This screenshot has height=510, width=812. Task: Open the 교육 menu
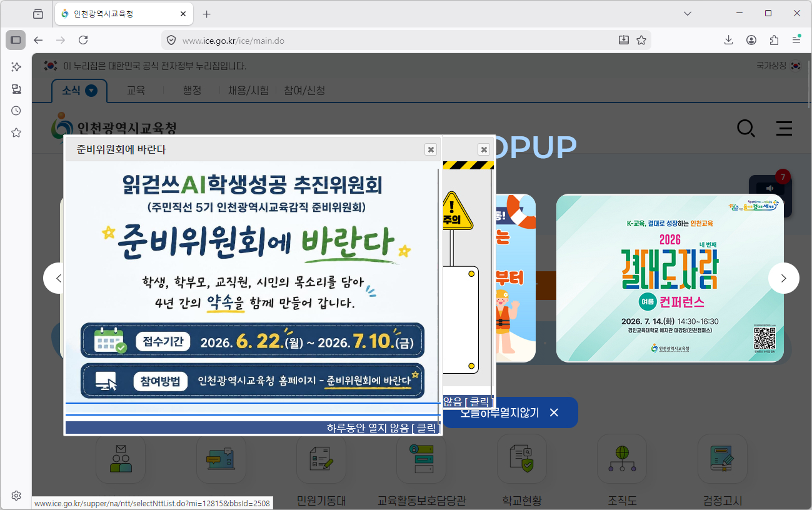tap(136, 91)
